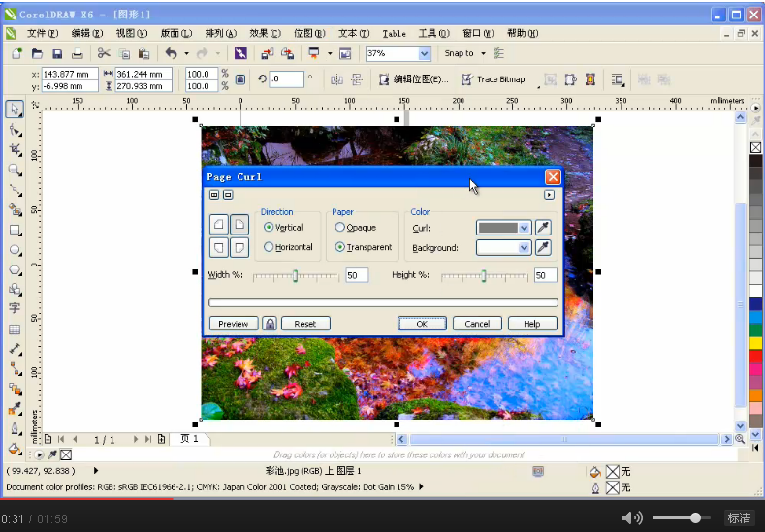Open the 文件(F) menu
Viewport: 765px width, 532px height.
coord(43,33)
